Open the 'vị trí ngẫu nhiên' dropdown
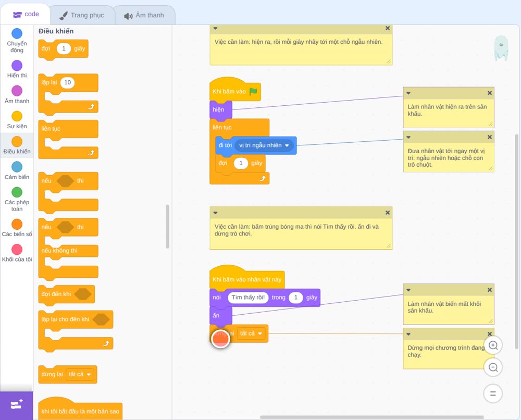The width and height of the screenshot is (521, 420). [x=264, y=145]
